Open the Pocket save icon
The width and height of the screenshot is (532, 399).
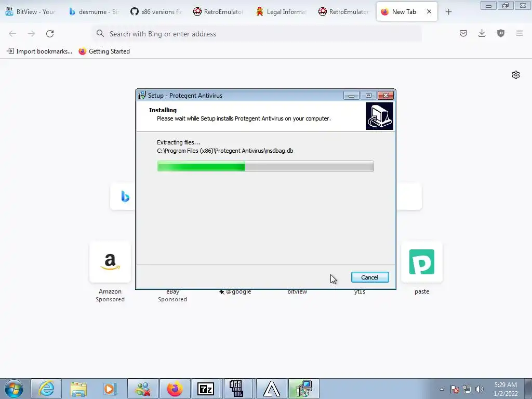click(x=463, y=33)
